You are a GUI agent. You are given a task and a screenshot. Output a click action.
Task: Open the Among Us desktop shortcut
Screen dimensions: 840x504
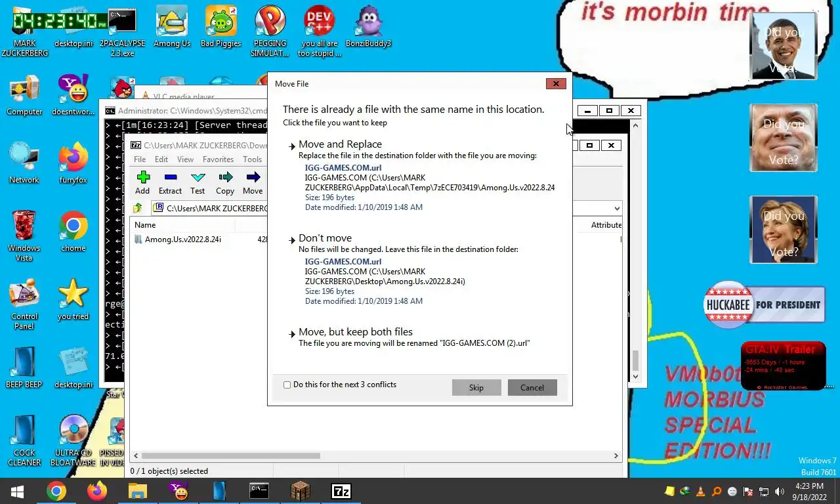(172, 28)
